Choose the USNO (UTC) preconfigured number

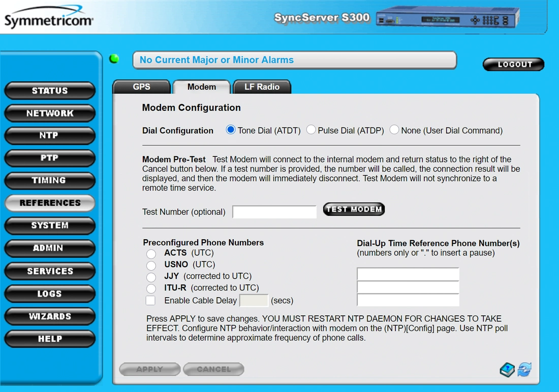coord(151,266)
